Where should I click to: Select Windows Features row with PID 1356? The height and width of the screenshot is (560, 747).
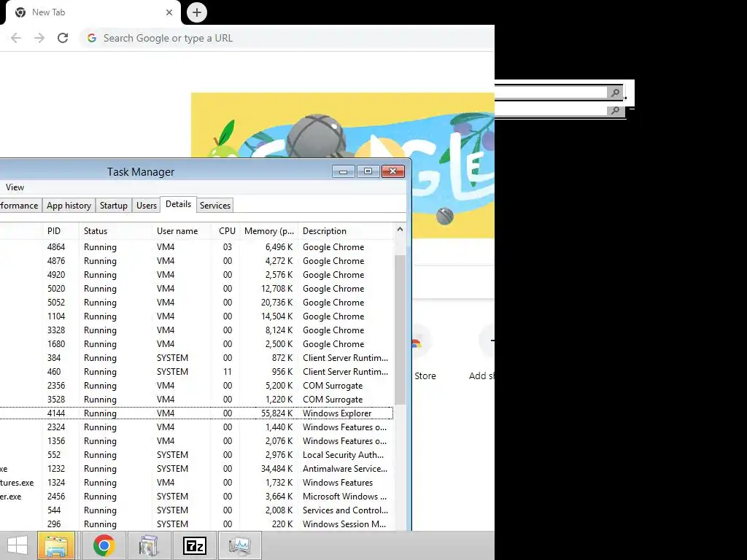(x=197, y=441)
